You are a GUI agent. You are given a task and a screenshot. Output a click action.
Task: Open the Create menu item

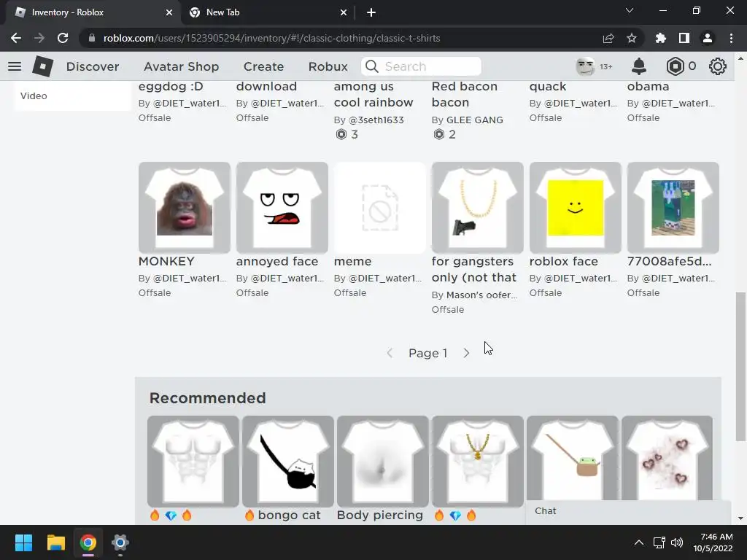tap(263, 66)
